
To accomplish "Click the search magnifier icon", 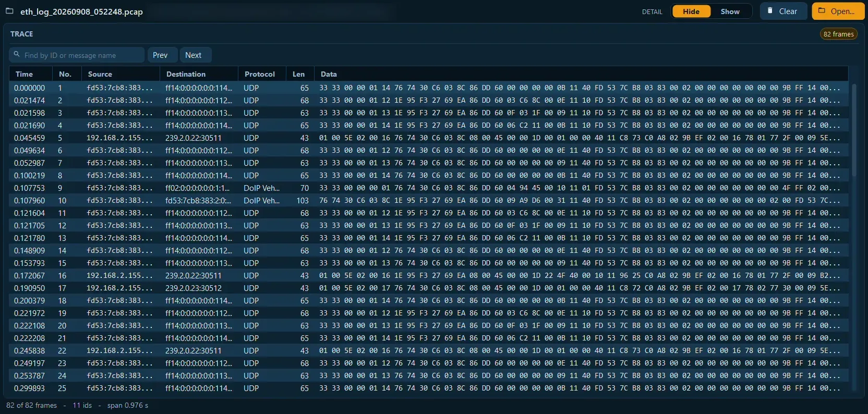I will 17,54.
